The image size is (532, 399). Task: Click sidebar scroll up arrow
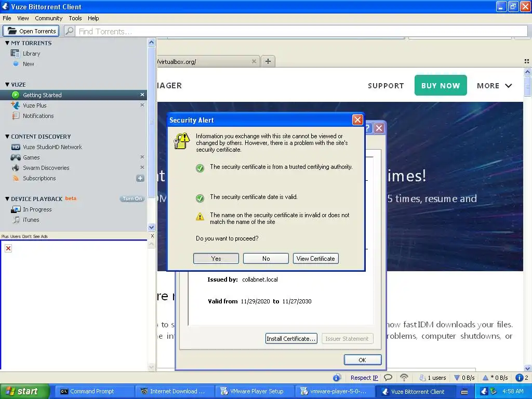[x=151, y=43]
